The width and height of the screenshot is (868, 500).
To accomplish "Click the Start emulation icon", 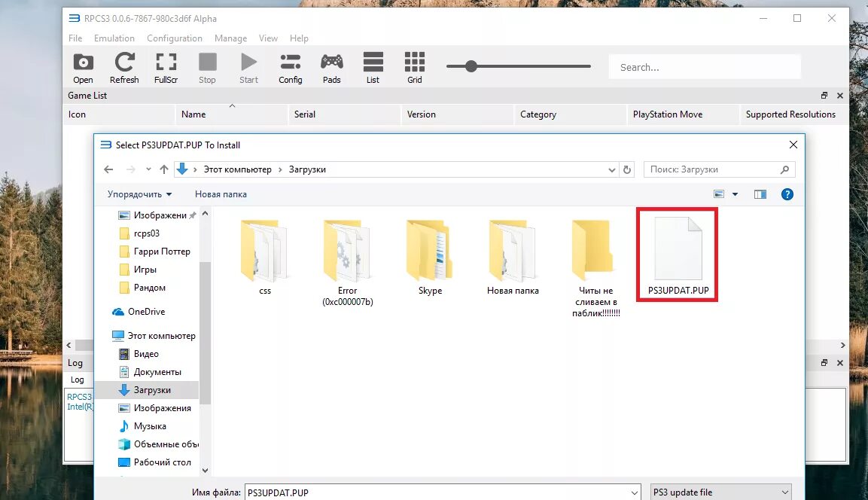I will [248, 68].
